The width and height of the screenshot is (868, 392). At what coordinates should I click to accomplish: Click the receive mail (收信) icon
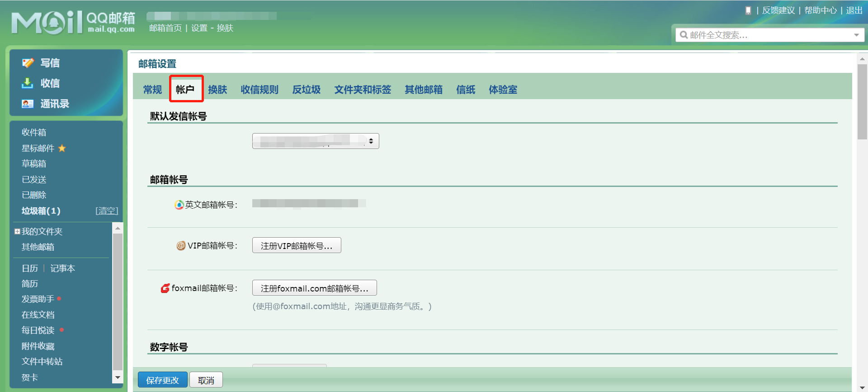(28, 83)
